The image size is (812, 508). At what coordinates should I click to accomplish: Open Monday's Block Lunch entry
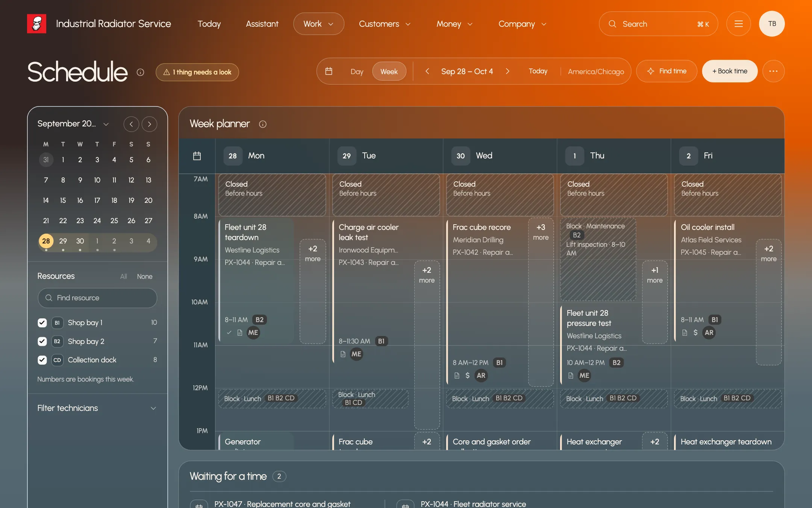(x=272, y=398)
